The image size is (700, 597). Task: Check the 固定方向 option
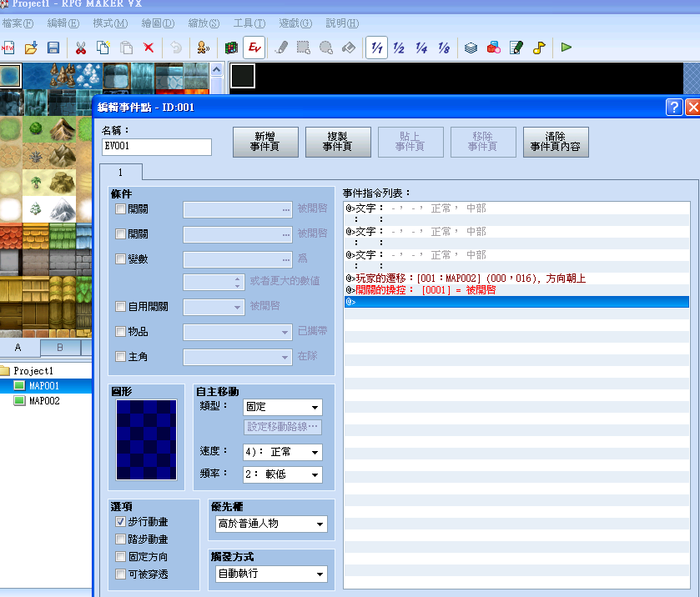pos(120,556)
